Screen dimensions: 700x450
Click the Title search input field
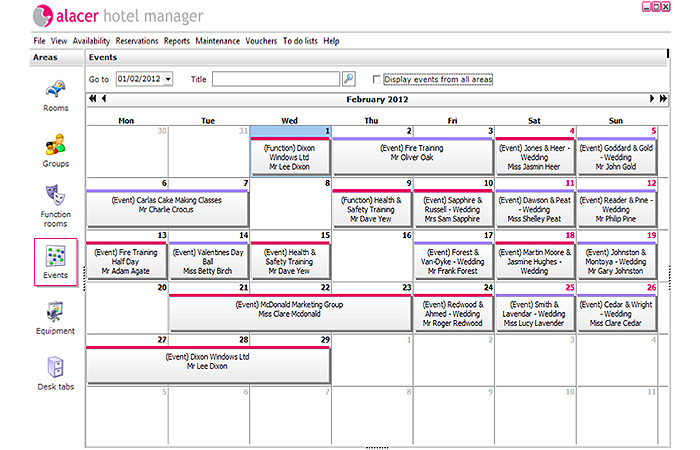coord(276,79)
